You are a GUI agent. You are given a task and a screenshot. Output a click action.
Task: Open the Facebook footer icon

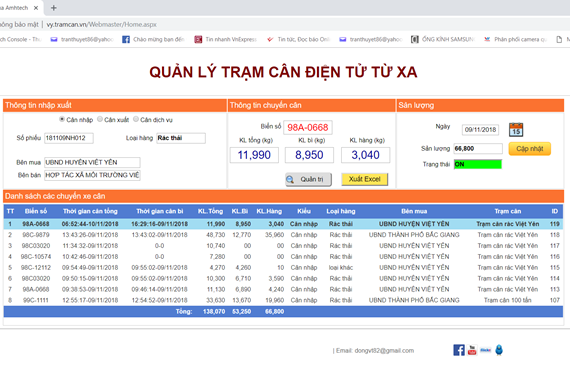coord(459,350)
